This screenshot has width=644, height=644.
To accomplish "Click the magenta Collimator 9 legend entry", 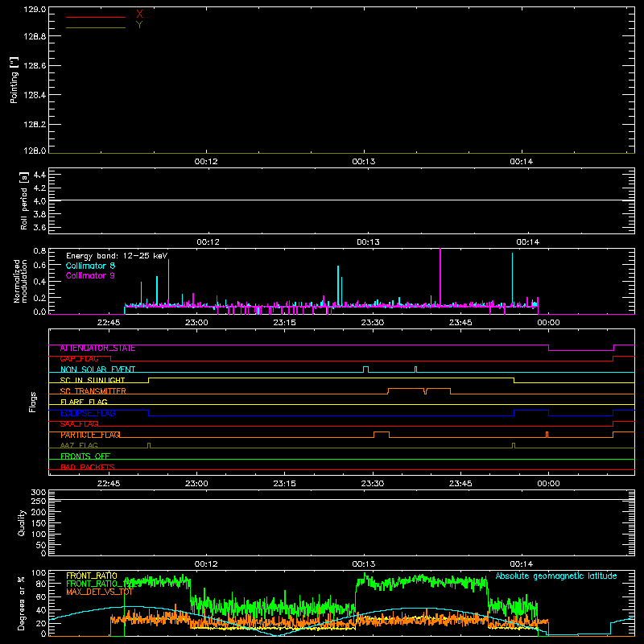I will (90, 275).
